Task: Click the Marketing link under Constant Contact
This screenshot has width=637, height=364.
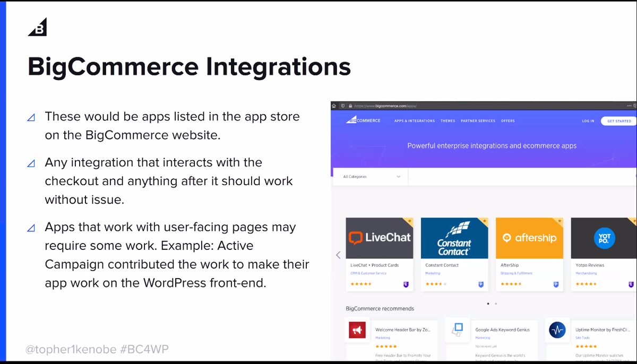Action: click(433, 273)
